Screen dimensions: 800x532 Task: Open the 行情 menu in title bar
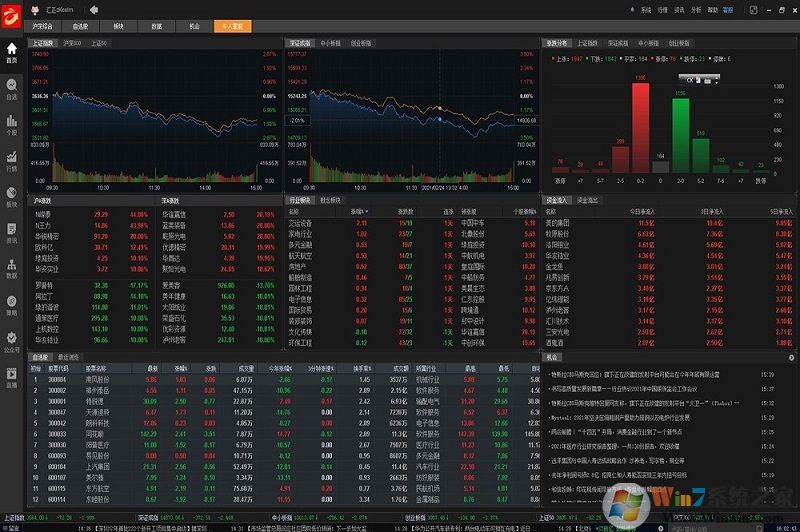(x=663, y=10)
